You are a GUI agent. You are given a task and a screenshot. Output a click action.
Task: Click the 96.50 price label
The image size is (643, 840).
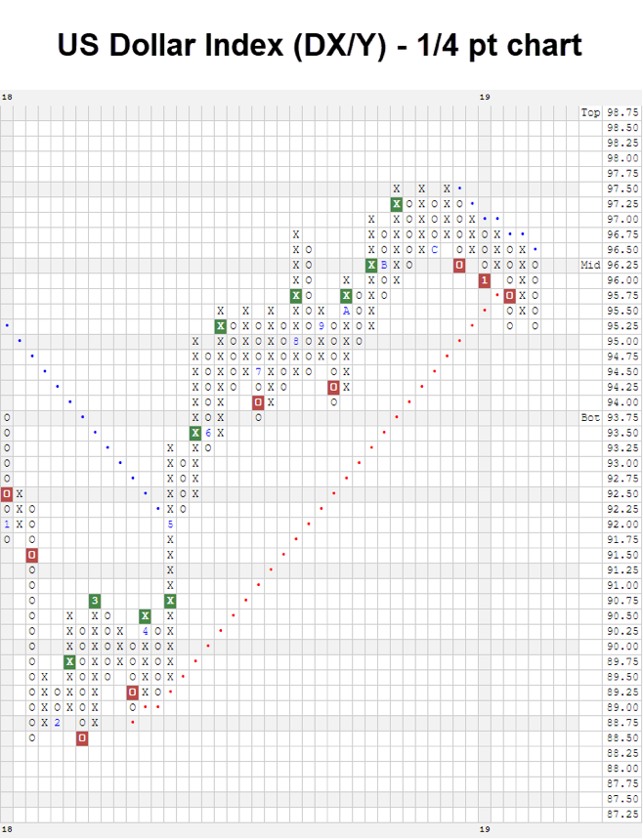pos(622,250)
